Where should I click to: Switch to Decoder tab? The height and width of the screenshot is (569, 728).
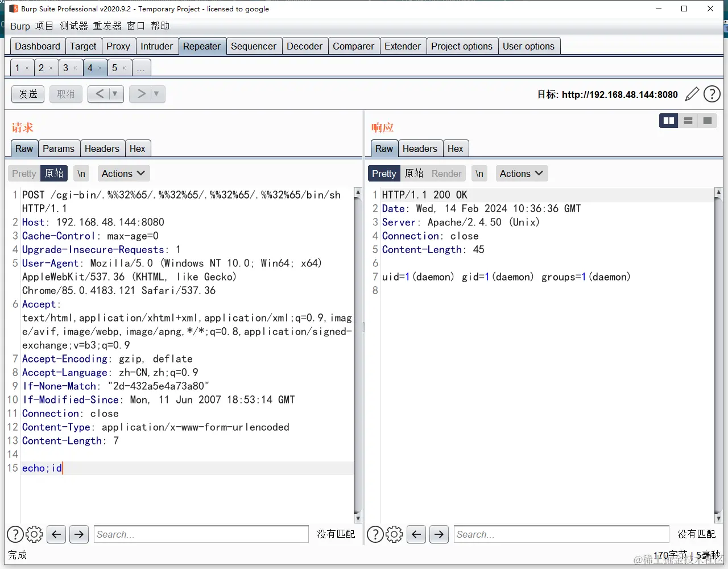point(305,46)
